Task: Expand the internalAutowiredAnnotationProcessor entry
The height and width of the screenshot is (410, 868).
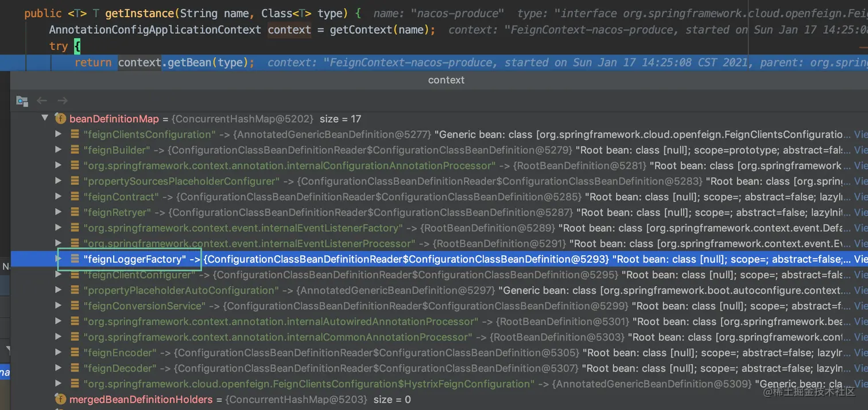Action: 58,321
